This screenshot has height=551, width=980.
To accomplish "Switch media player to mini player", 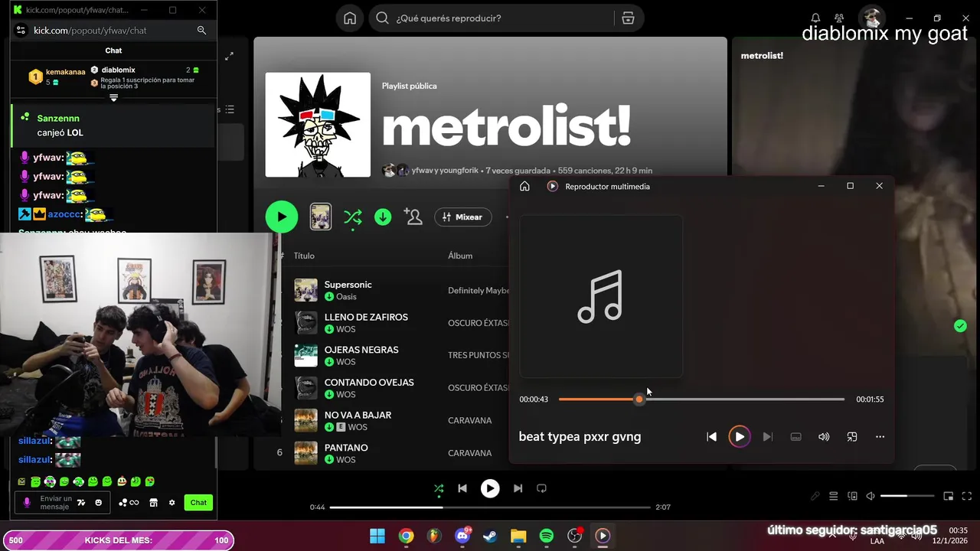I will (x=851, y=437).
